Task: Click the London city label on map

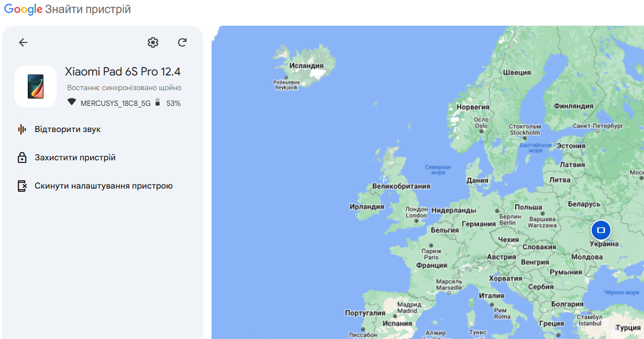Action: (x=416, y=213)
